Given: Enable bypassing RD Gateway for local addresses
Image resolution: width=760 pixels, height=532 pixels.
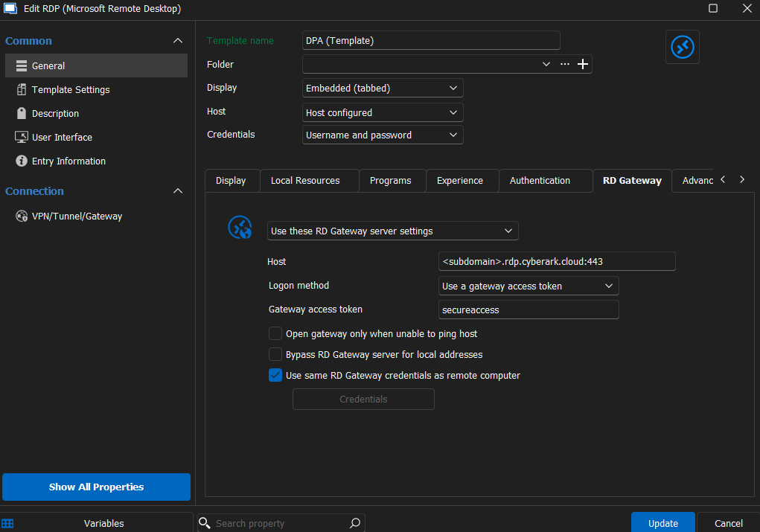Looking at the screenshot, I should tap(275, 354).
